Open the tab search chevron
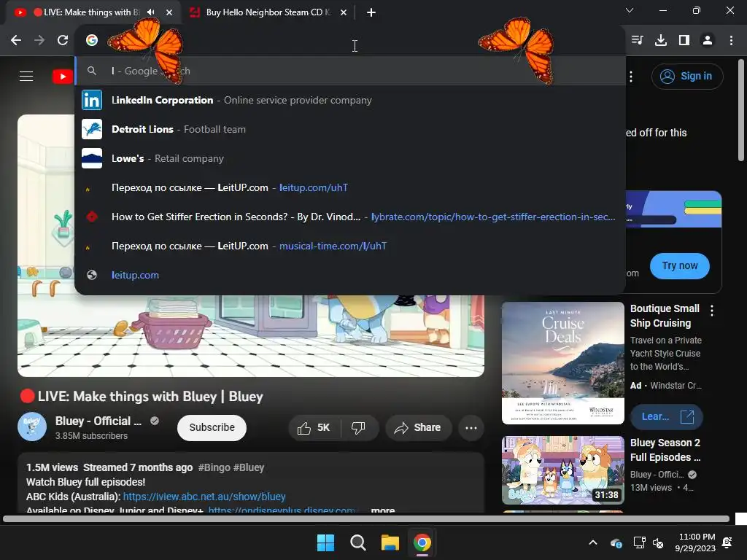This screenshot has width=747, height=560. coord(630,10)
